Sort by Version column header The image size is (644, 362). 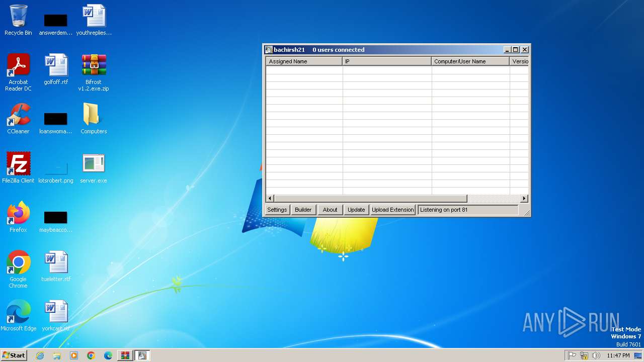pyautogui.click(x=519, y=61)
